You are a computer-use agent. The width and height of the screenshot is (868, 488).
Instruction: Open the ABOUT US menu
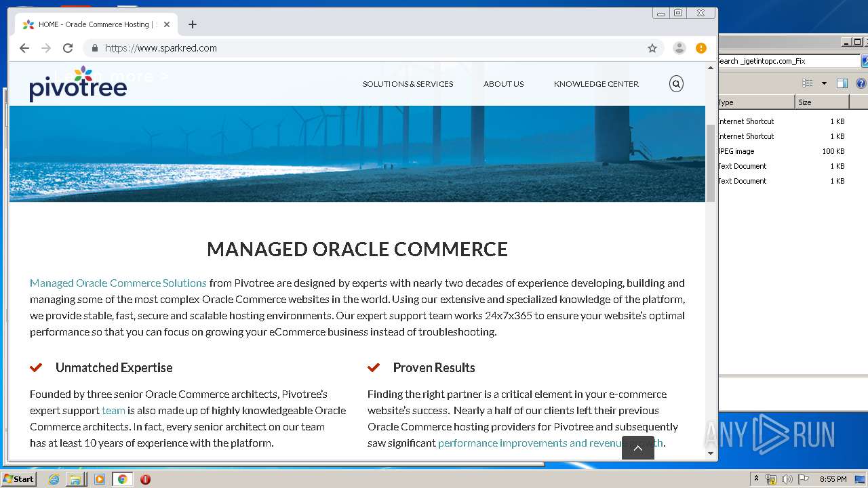point(503,84)
